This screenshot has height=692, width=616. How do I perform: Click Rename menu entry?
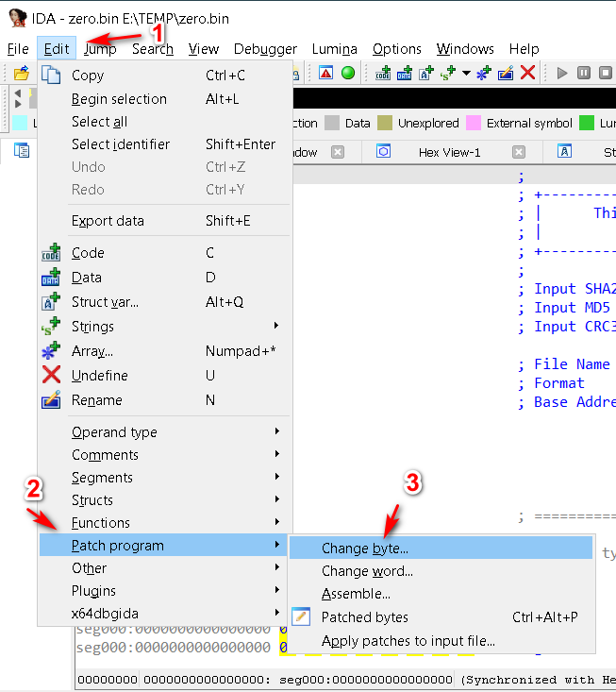click(165, 400)
